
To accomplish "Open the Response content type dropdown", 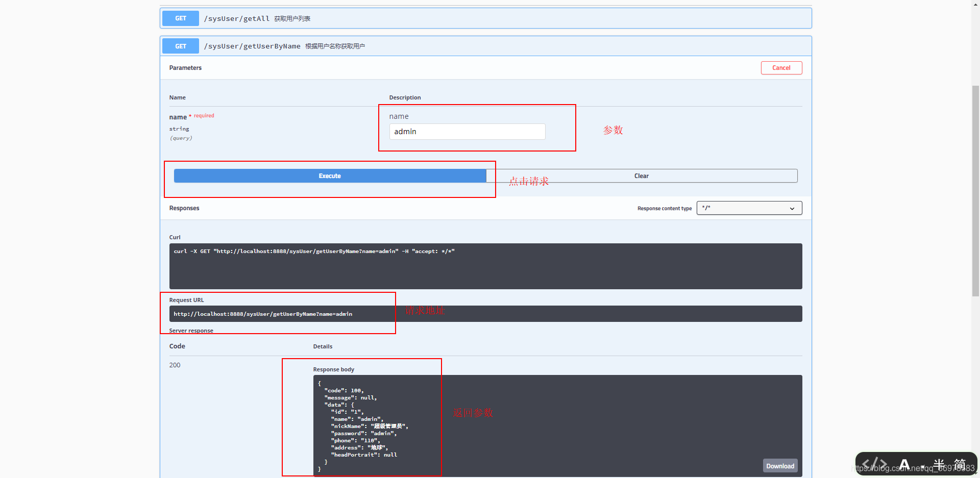I will pyautogui.click(x=749, y=208).
